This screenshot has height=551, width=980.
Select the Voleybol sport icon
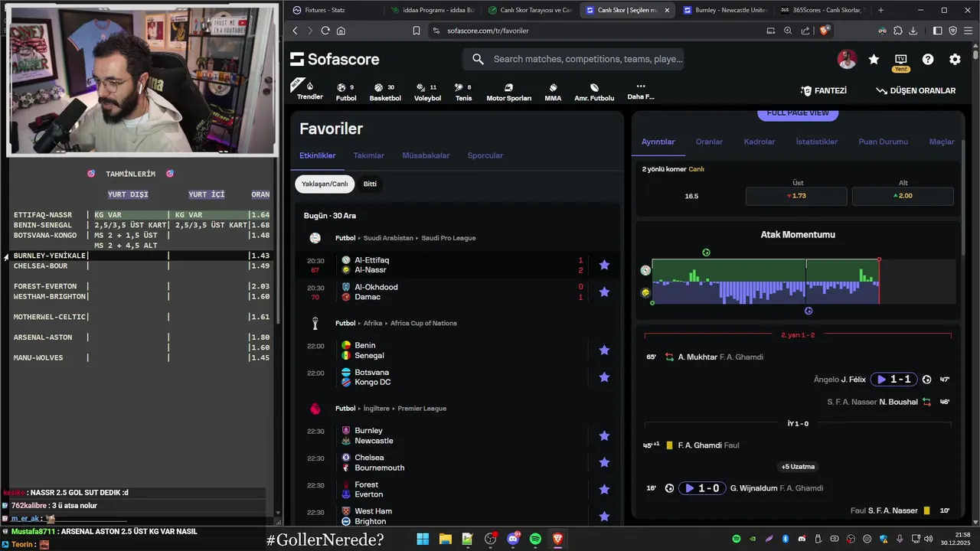(x=427, y=91)
